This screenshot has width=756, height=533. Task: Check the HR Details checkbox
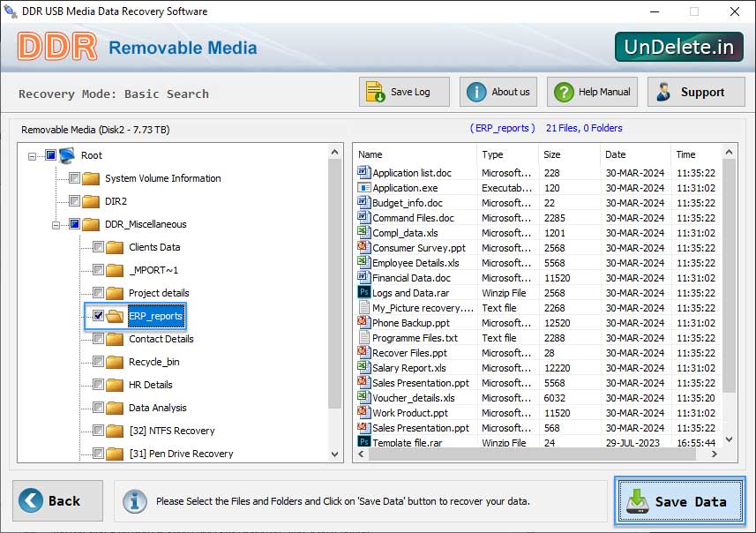[x=98, y=385]
